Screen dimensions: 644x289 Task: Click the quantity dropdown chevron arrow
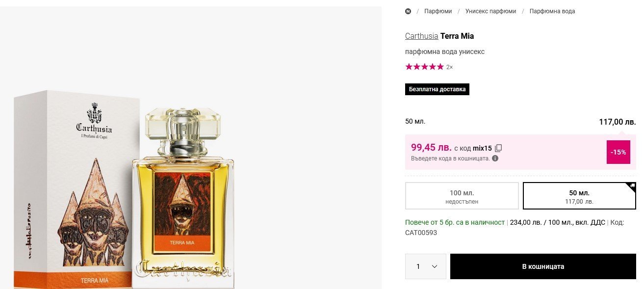click(x=434, y=266)
